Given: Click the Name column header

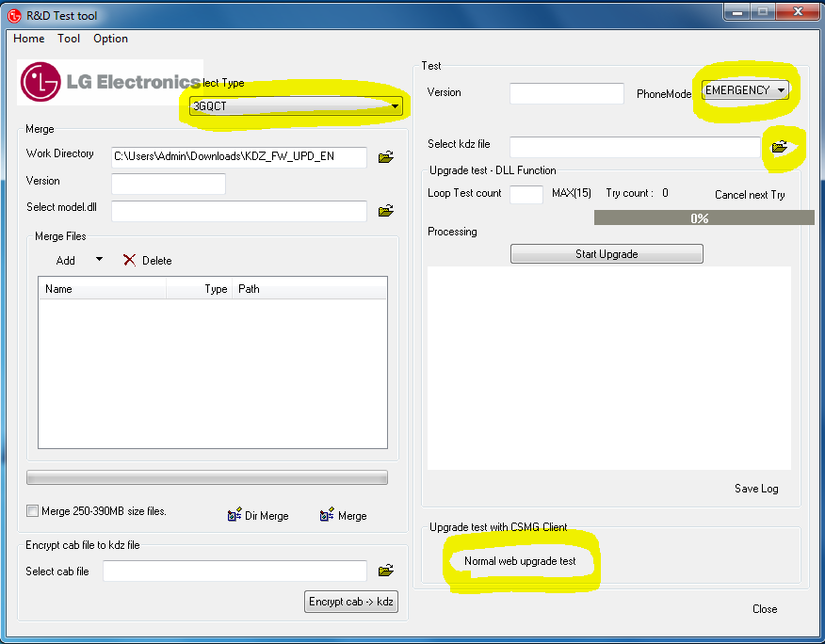Looking at the screenshot, I should tap(103, 289).
